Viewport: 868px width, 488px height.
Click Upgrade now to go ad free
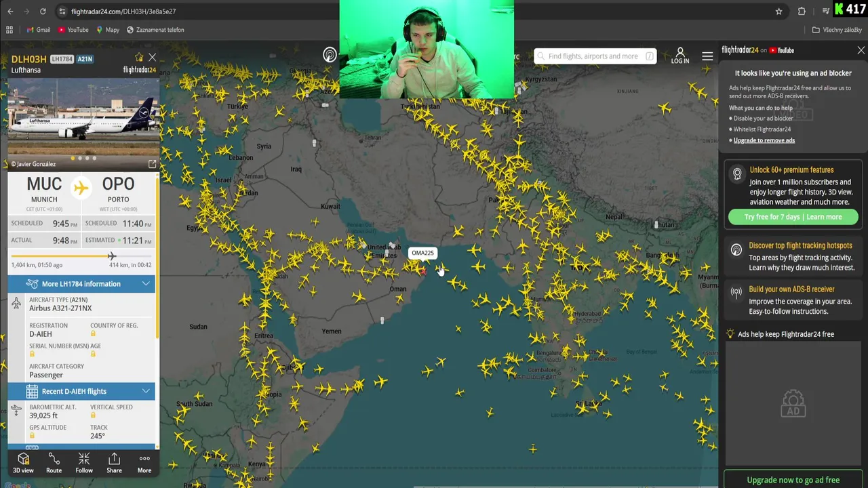pos(793,480)
